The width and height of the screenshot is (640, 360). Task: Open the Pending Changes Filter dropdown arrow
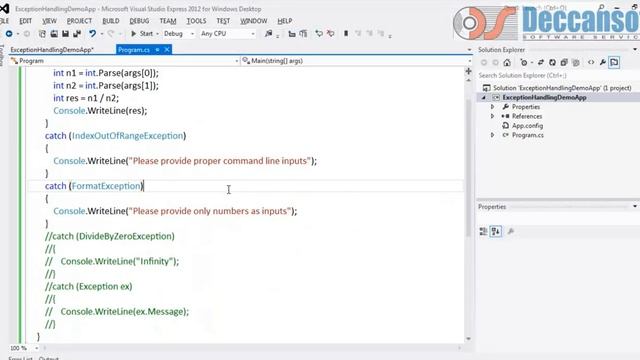point(532,62)
